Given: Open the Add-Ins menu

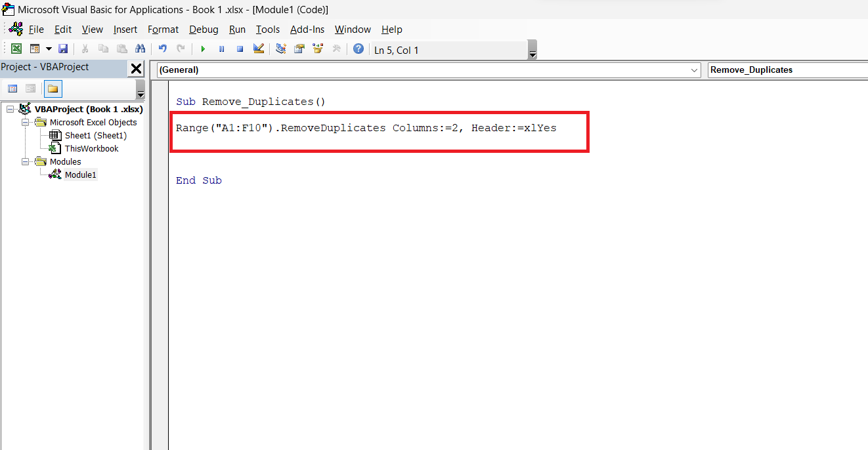Looking at the screenshot, I should click(307, 30).
